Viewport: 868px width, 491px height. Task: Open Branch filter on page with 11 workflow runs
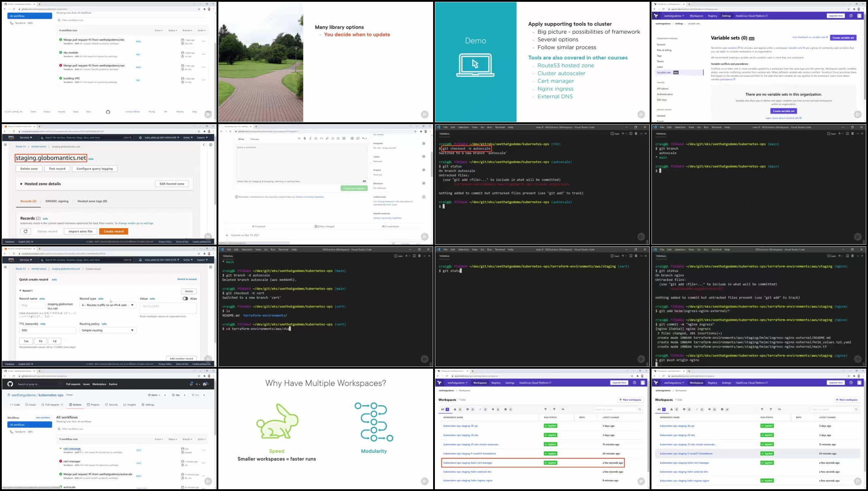click(187, 439)
